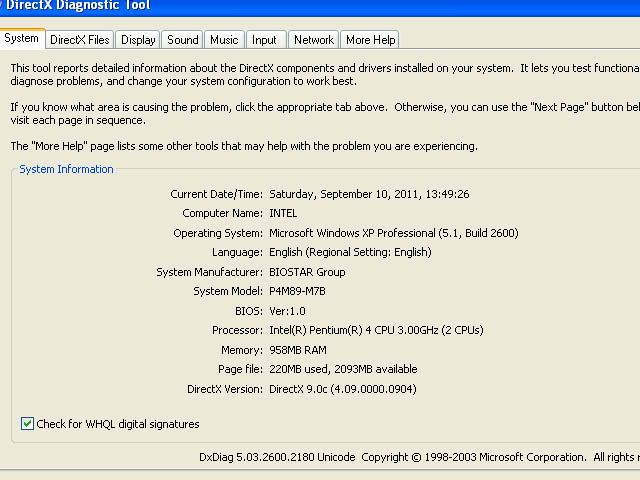Select the Display tab

click(x=138, y=40)
